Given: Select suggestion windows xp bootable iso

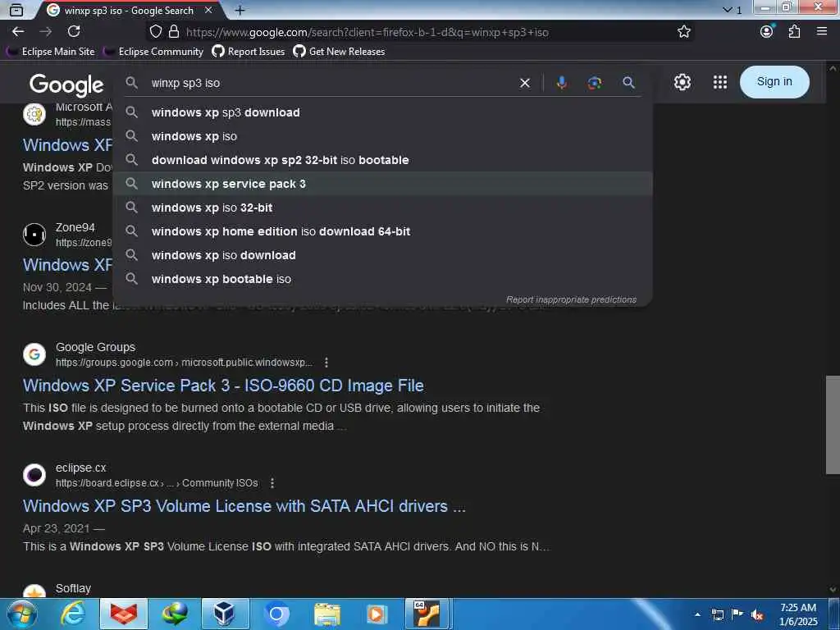Looking at the screenshot, I should pyautogui.click(x=382, y=279).
